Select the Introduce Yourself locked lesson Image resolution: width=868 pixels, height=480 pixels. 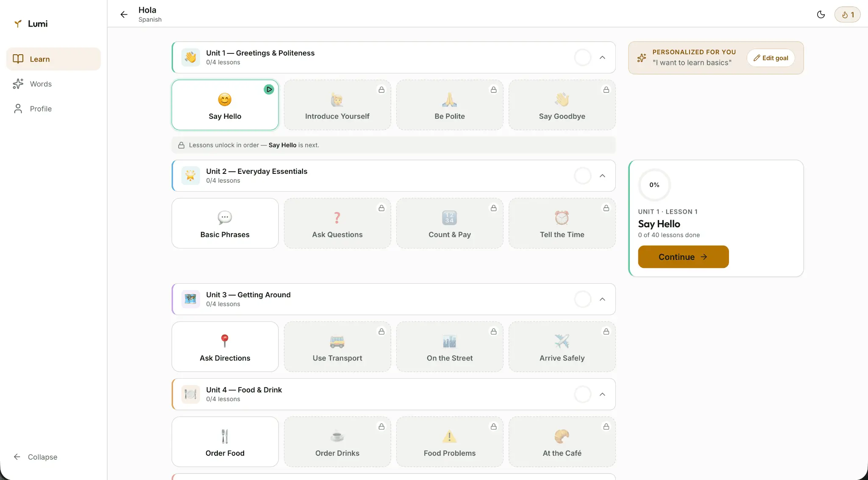pos(337,105)
